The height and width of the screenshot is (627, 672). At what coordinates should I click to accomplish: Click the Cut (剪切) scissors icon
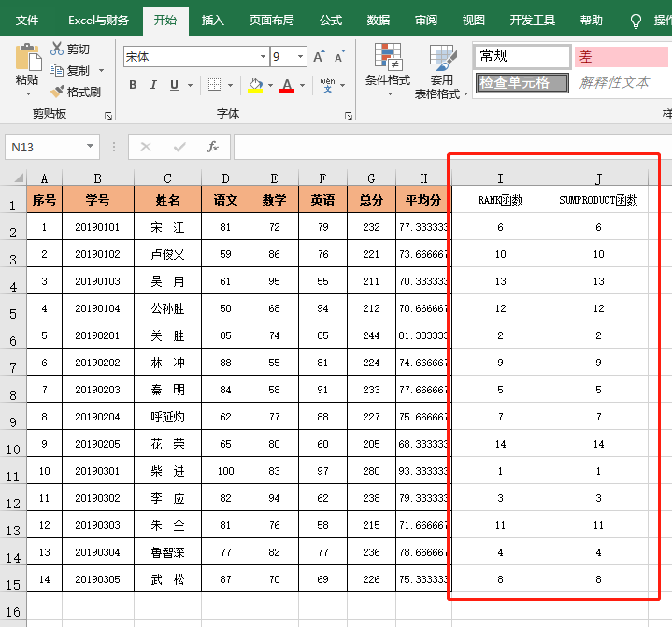(x=58, y=50)
